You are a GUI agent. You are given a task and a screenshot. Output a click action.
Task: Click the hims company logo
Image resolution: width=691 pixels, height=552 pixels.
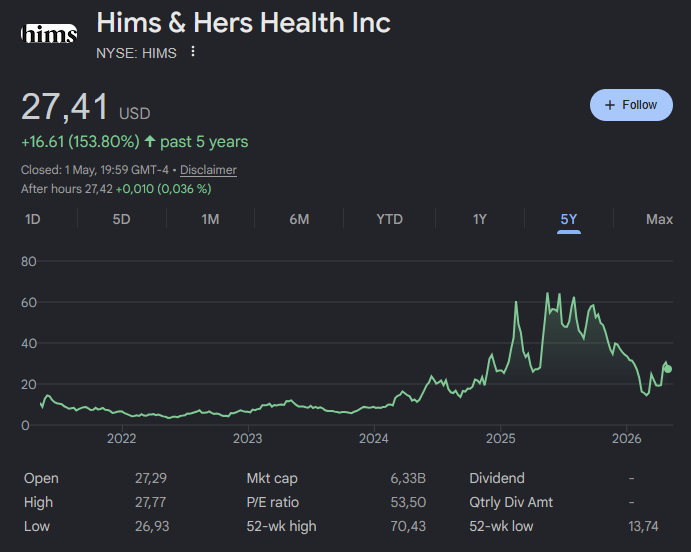49,34
